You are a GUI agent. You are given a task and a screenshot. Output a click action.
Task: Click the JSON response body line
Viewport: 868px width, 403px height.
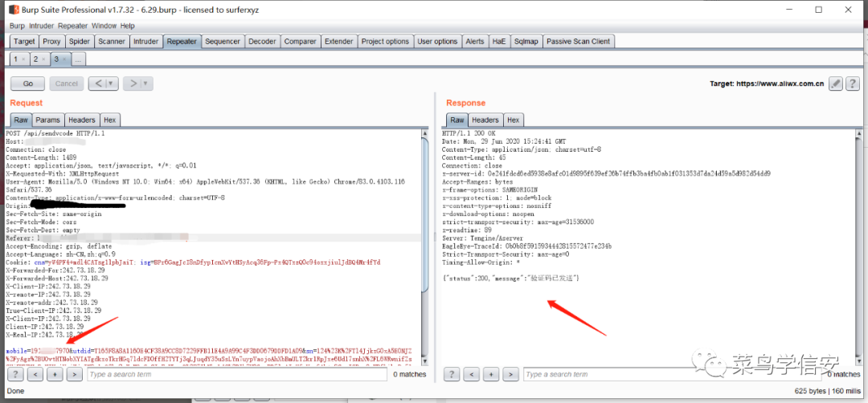pyautogui.click(x=510, y=278)
